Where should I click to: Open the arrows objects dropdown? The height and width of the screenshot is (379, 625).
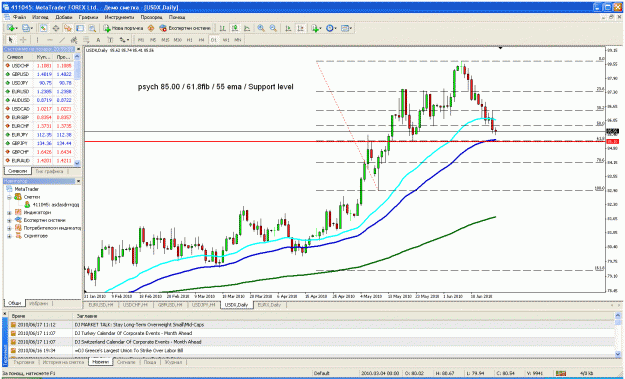point(124,40)
